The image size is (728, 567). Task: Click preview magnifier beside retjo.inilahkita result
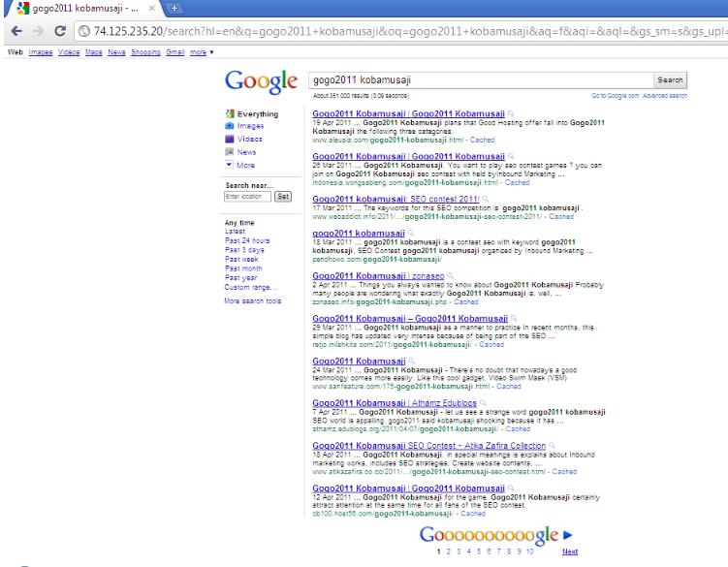[514, 319]
